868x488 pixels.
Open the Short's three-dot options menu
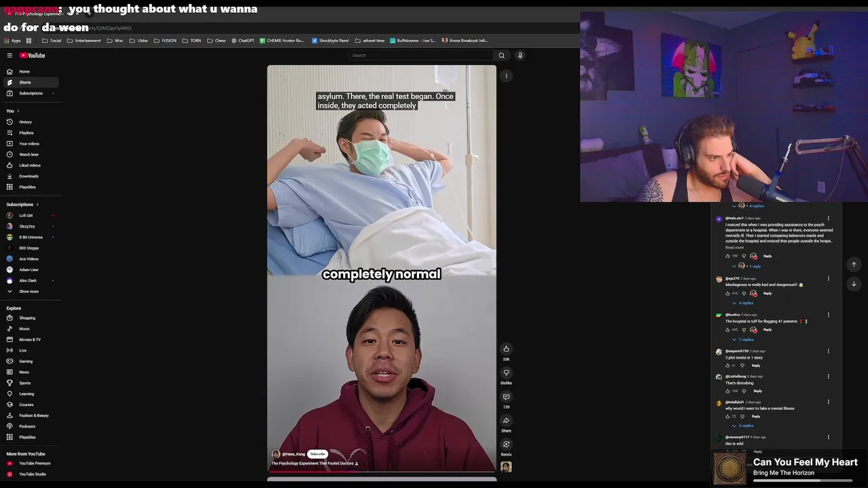pyautogui.click(x=506, y=76)
